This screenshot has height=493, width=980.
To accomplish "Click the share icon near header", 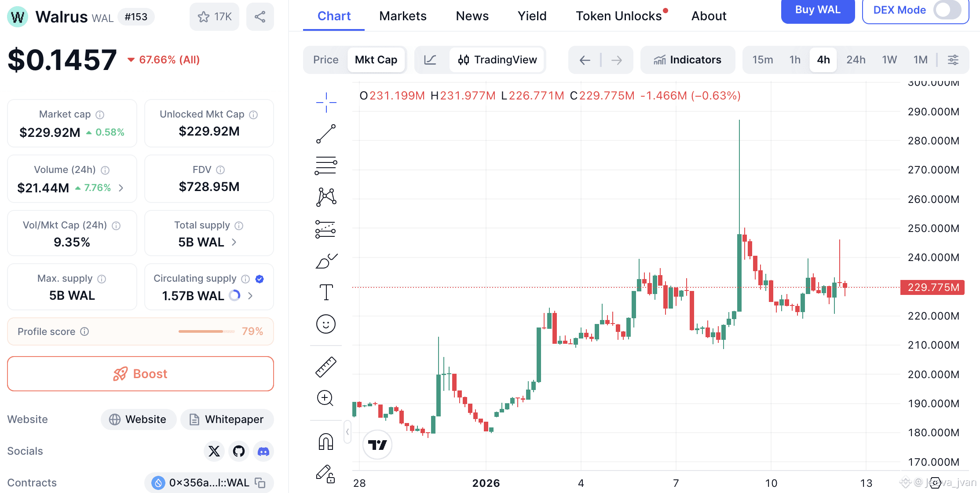I will click(x=260, y=17).
